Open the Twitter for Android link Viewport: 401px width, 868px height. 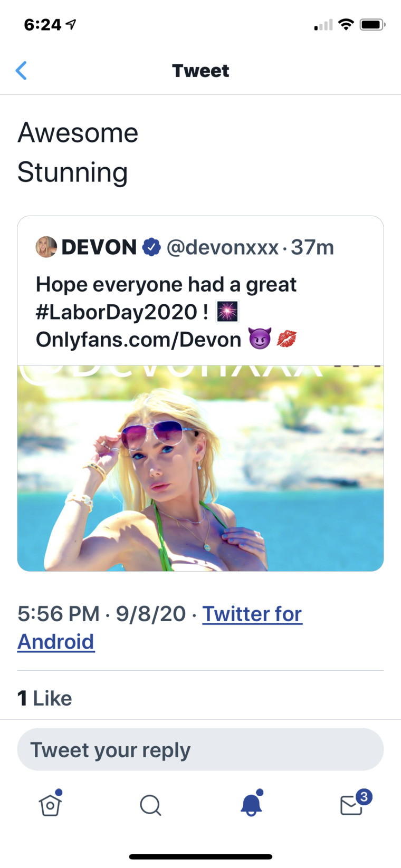(252, 613)
